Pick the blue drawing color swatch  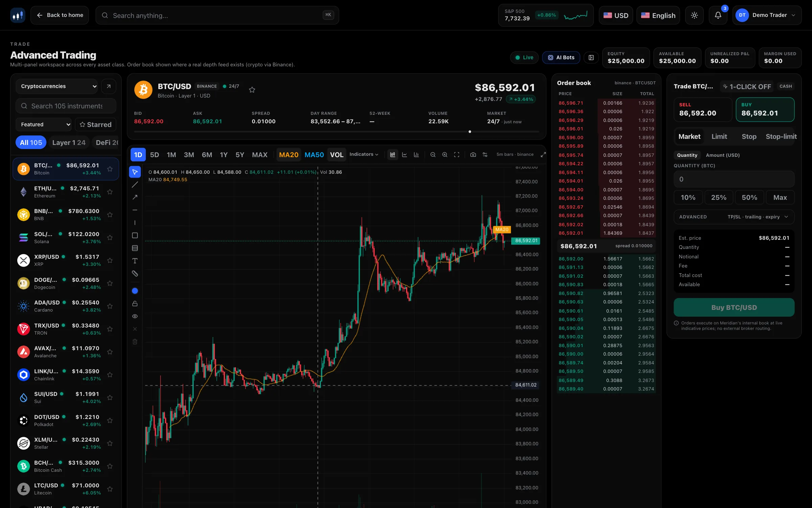click(135, 291)
